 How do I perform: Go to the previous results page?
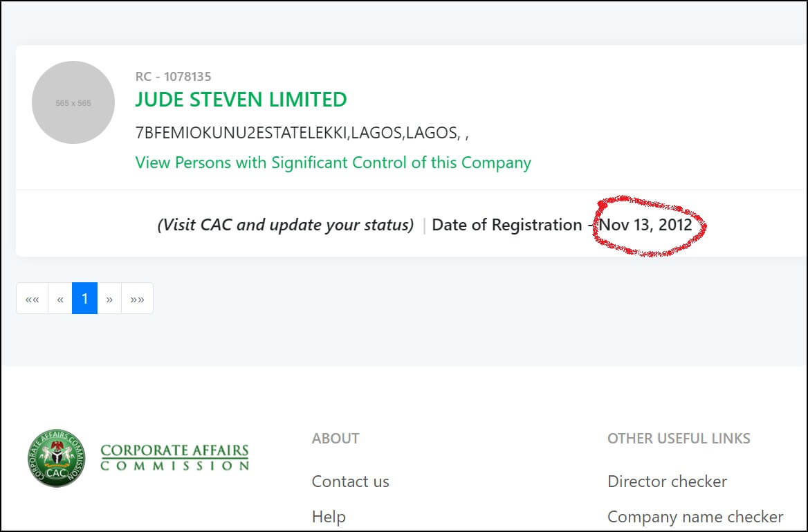[x=59, y=298]
